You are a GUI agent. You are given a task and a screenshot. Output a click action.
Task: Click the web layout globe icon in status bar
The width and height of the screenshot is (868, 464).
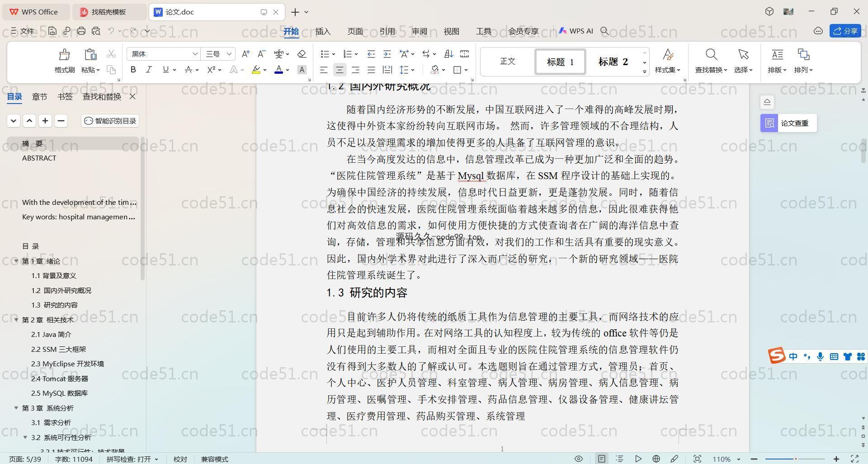pos(656,459)
